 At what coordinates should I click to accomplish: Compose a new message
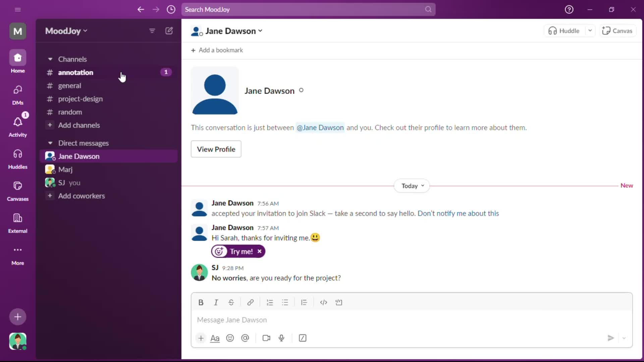[169, 31]
